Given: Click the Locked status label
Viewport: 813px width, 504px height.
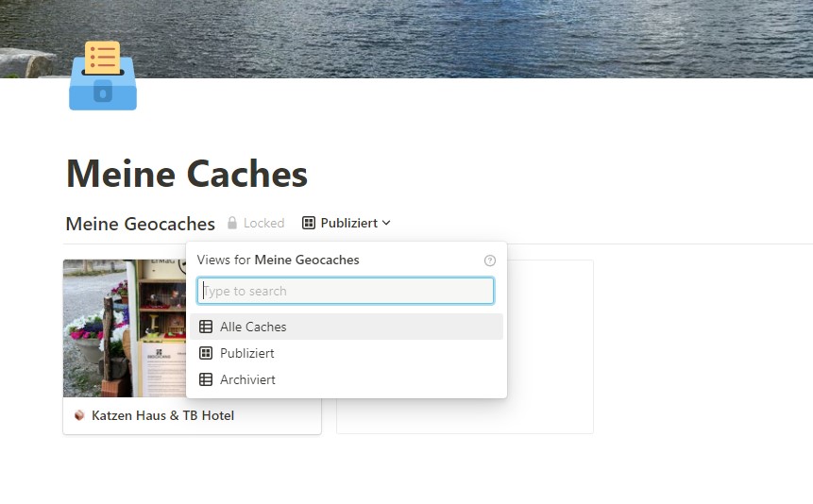Looking at the screenshot, I should [x=263, y=224].
